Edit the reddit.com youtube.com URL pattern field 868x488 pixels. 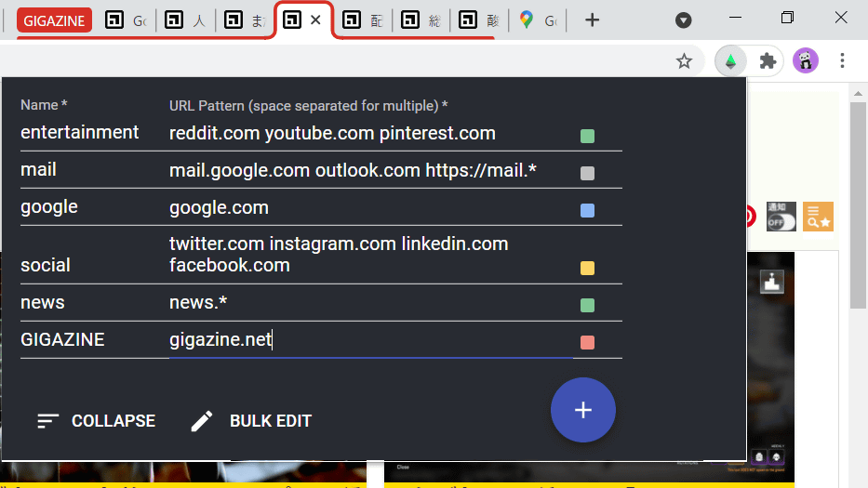371,133
